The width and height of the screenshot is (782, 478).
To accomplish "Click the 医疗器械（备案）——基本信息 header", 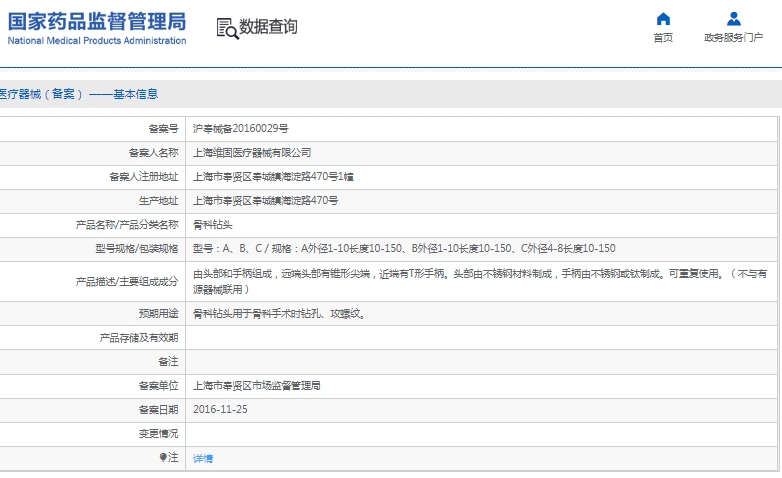I will [x=78, y=94].
